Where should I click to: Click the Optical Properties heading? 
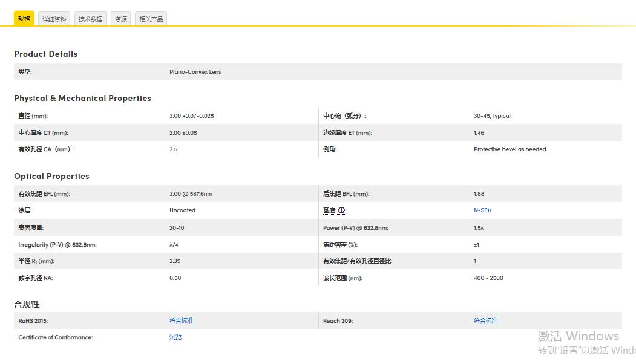tap(51, 176)
